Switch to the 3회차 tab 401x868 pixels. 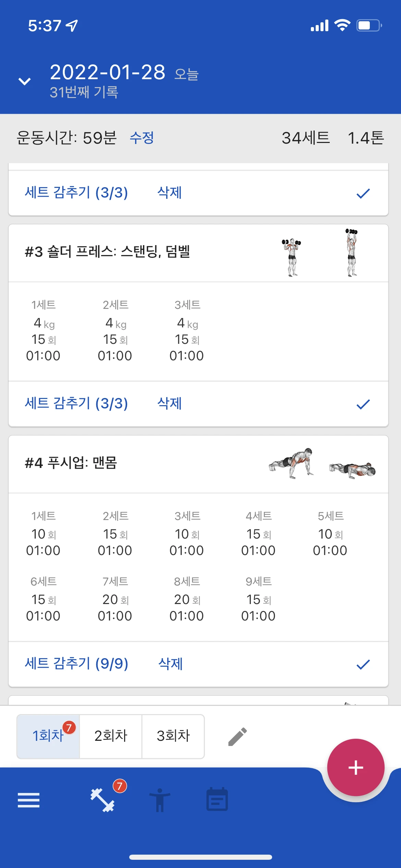(173, 736)
